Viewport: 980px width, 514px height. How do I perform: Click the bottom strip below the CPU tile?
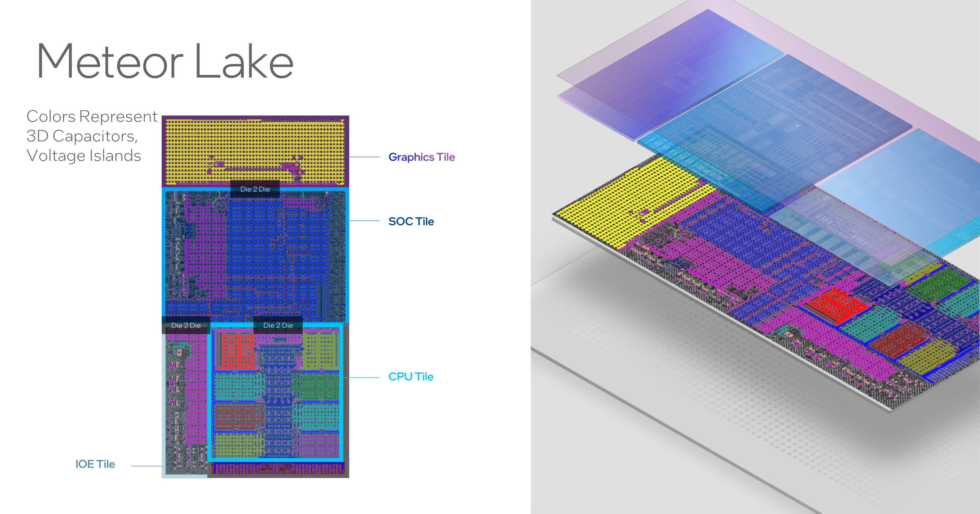[278, 469]
